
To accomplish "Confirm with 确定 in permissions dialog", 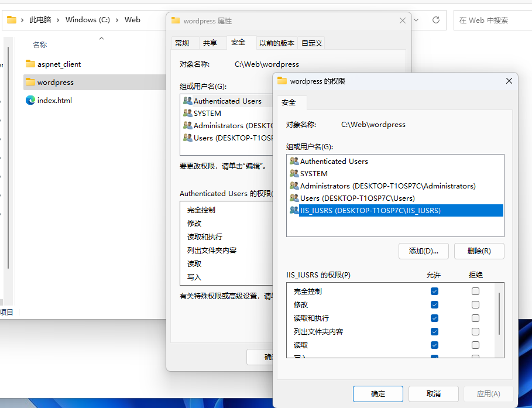I will tap(378, 394).
